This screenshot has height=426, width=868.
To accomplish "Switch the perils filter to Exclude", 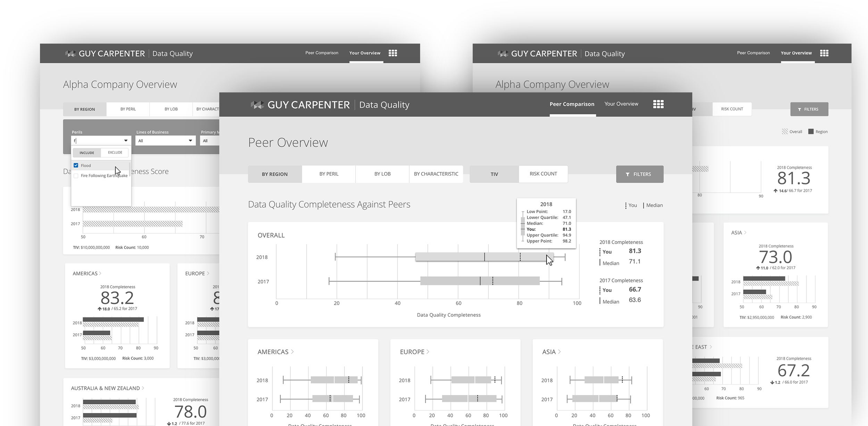I will [x=115, y=153].
